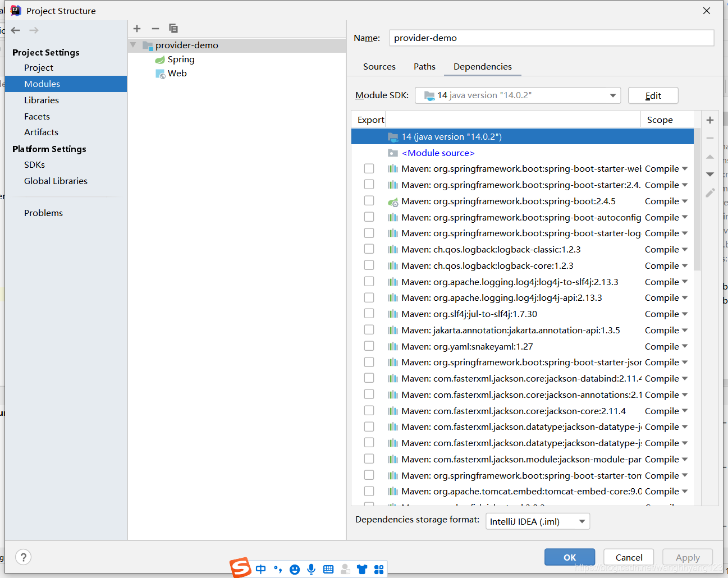This screenshot has height=578, width=728.
Task: Click the module Name input field
Action: (x=551, y=38)
